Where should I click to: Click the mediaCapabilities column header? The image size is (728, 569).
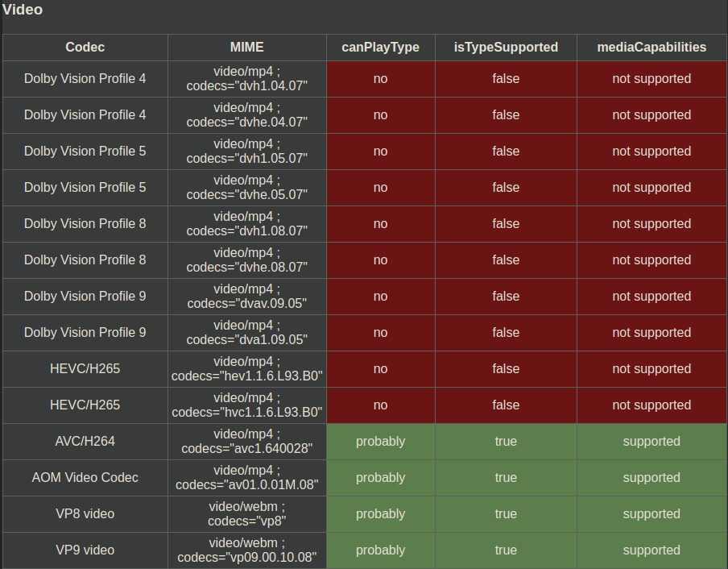[x=651, y=47]
